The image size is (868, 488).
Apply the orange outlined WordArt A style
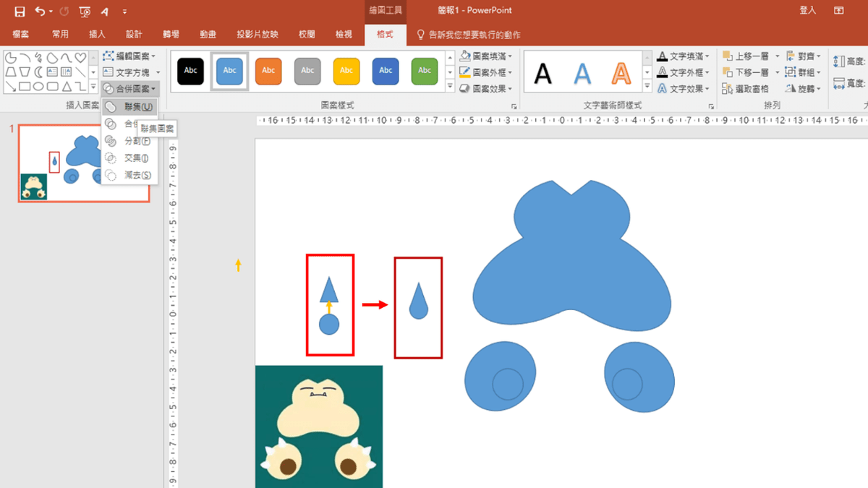[x=621, y=73]
